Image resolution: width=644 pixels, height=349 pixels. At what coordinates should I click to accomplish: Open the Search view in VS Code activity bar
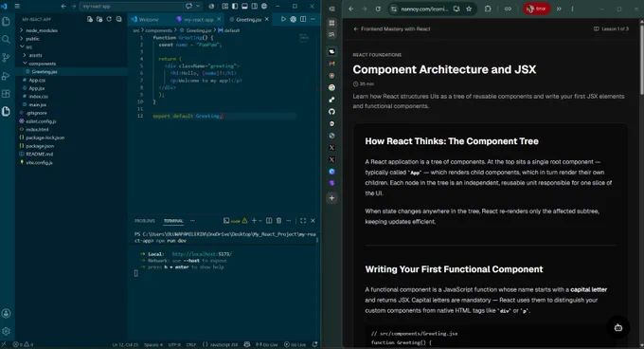tap(7, 39)
